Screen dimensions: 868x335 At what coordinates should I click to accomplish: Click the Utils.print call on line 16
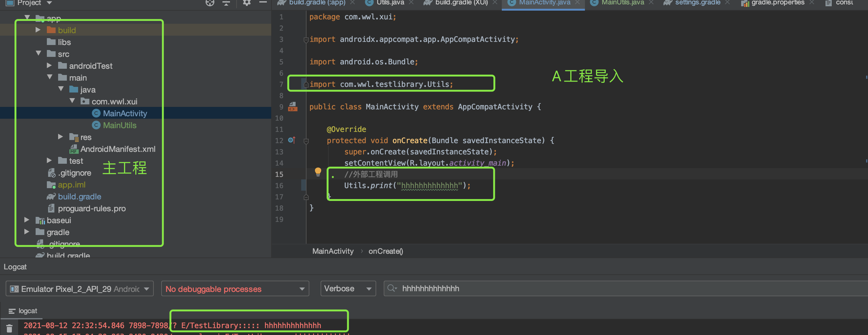tap(407, 185)
